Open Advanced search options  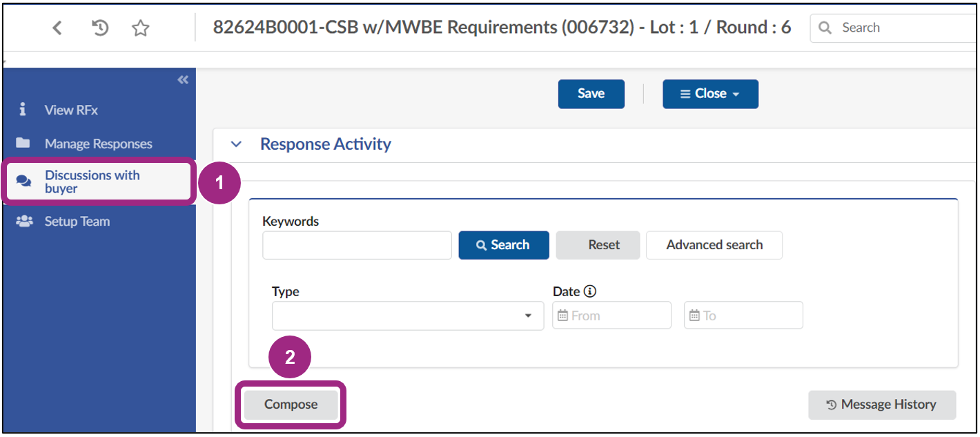click(714, 244)
